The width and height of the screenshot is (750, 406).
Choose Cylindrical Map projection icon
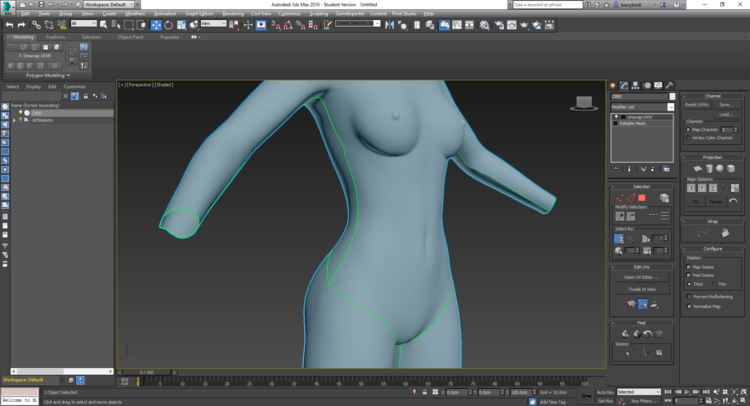point(709,168)
